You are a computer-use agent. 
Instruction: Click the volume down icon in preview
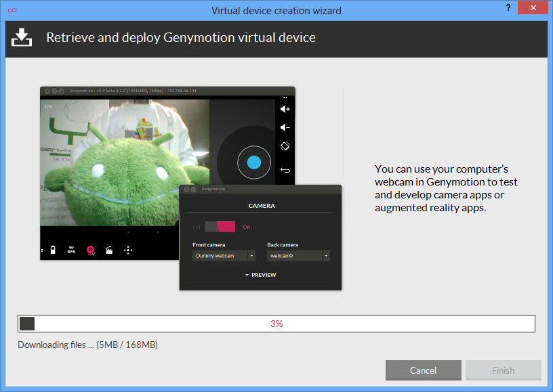point(285,127)
